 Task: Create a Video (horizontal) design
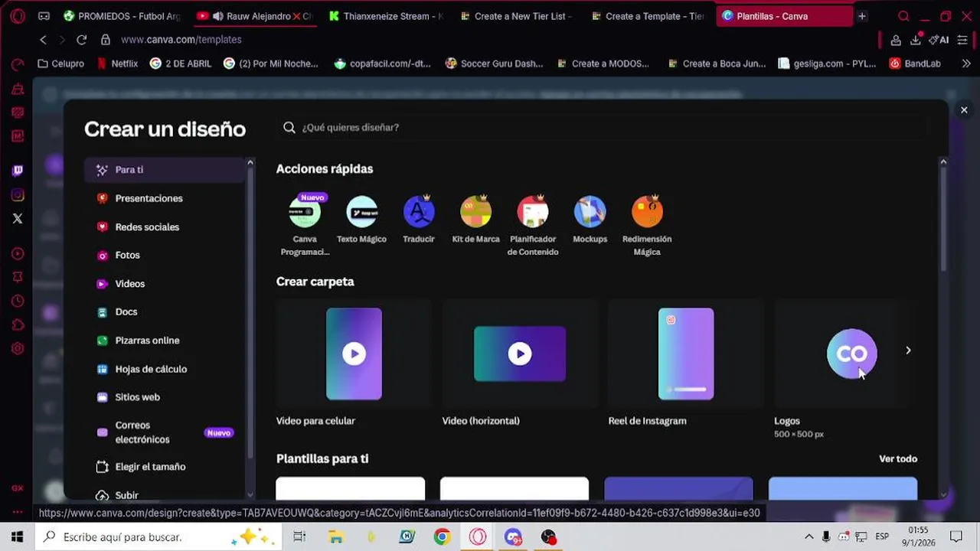tap(520, 354)
